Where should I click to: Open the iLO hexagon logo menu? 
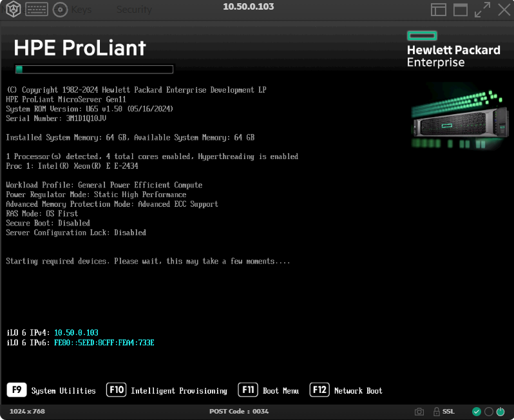(14, 9)
